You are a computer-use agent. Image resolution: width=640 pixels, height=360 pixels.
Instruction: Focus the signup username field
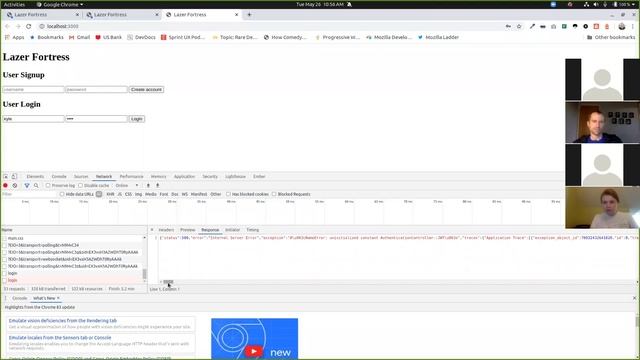pos(33,89)
